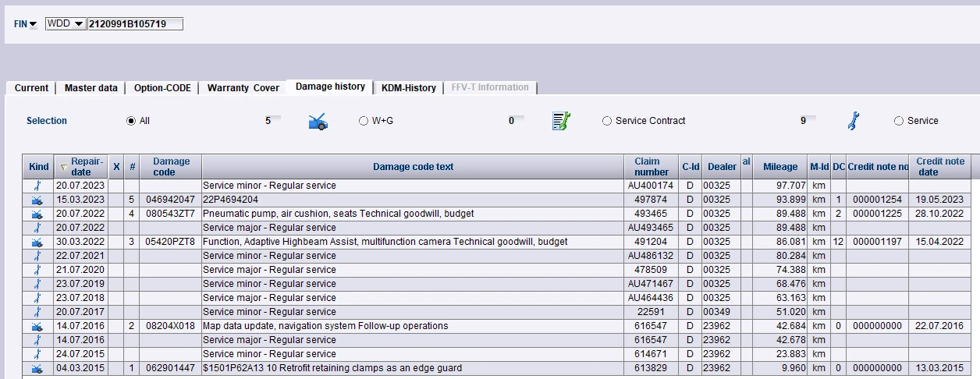Click Retrofit retaining clamps damage text

click(332, 368)
